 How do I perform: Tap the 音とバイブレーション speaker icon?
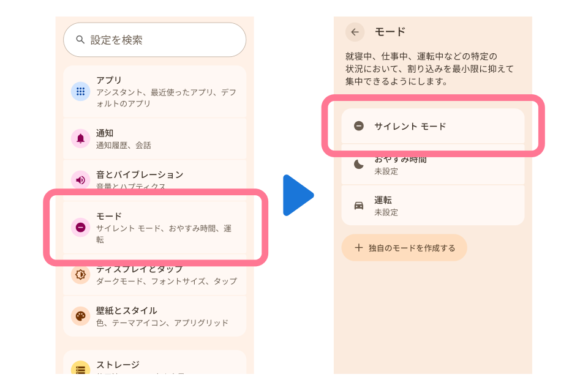click(80, 180)
